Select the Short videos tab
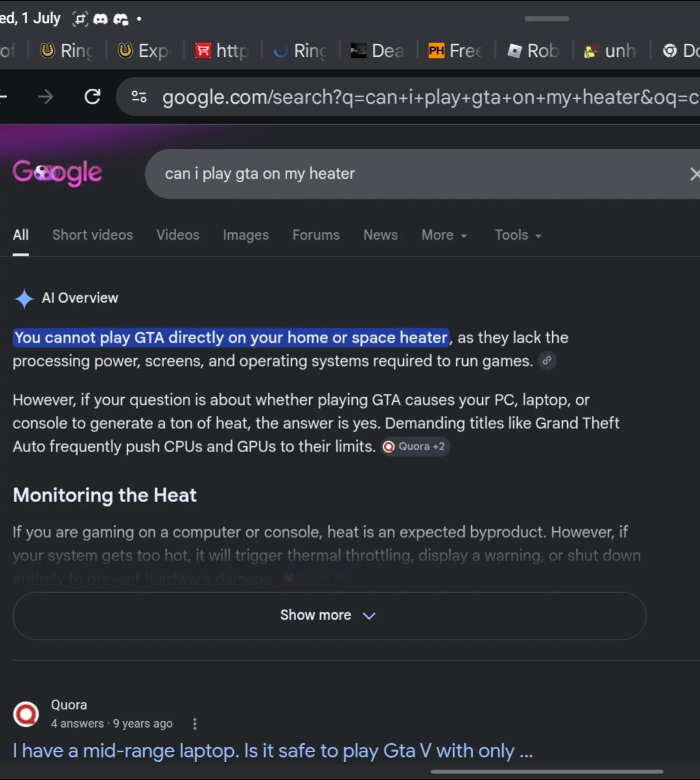Screen dimensions: 700x780 click(93, 235)
